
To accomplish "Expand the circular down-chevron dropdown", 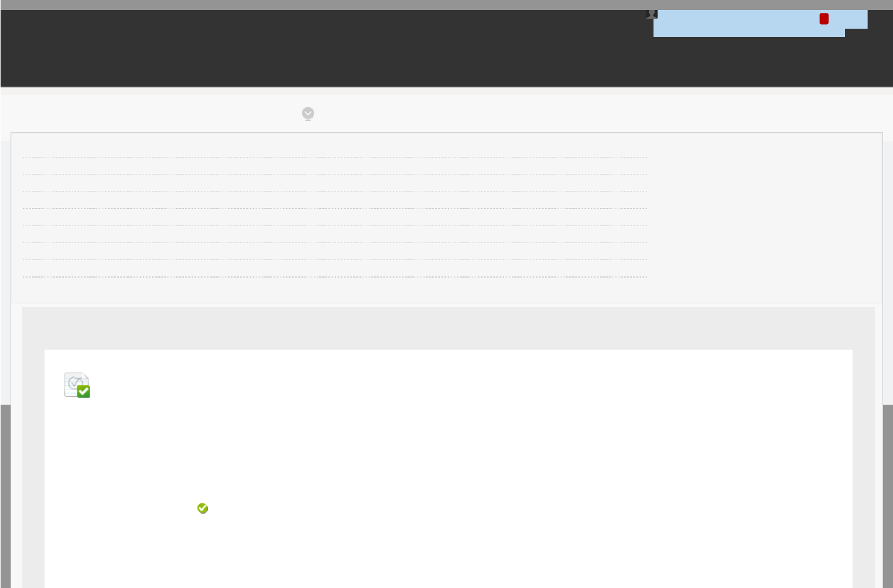I will (x=308, y=114).
